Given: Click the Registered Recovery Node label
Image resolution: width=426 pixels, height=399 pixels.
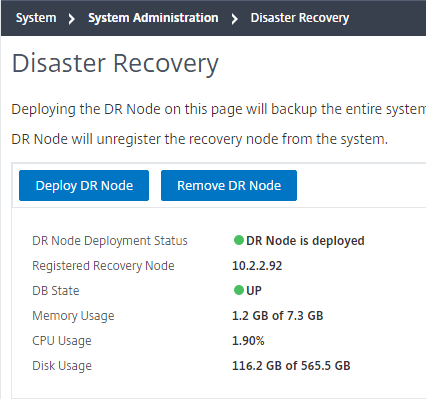Looking at the screenshot, I should [103, 266].
